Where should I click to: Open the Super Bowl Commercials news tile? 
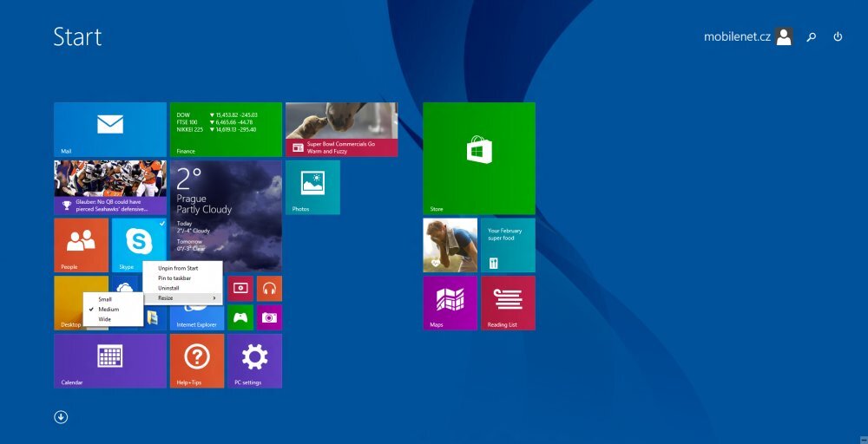click(x=341, y=129)
